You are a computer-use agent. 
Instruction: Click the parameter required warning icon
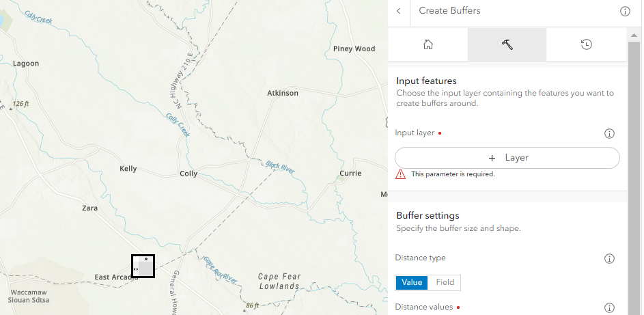tap(401, 174)
